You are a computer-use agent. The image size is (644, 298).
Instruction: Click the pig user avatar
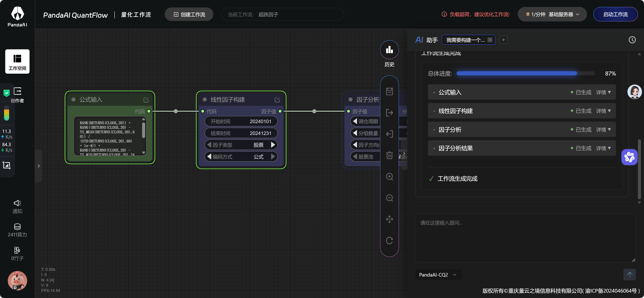point(17,280)
